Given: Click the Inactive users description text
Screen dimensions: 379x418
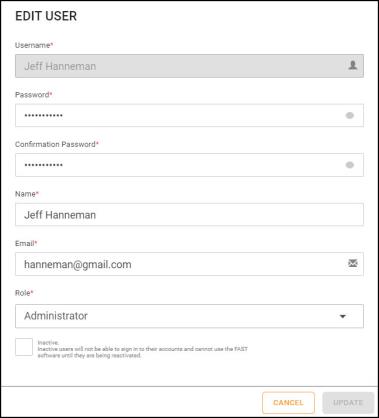Looking at the screenshot, I should (x=143, y=352).
